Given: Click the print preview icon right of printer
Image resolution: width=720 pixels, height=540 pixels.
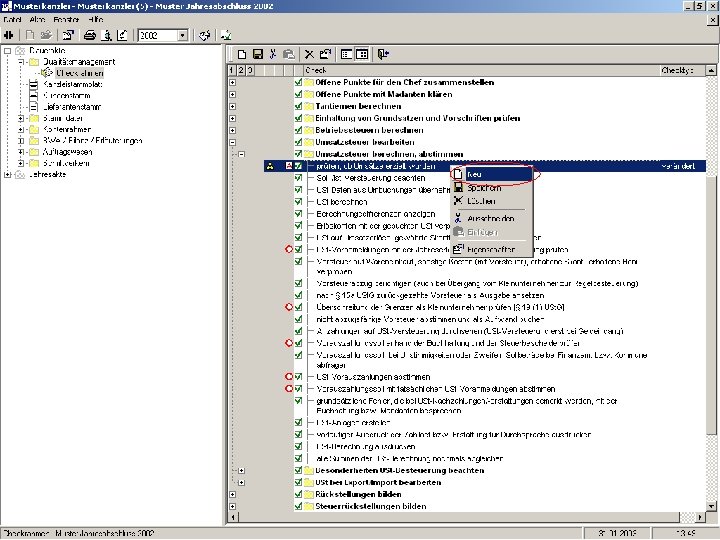Looking at the screenshot, I should [106, 35].
